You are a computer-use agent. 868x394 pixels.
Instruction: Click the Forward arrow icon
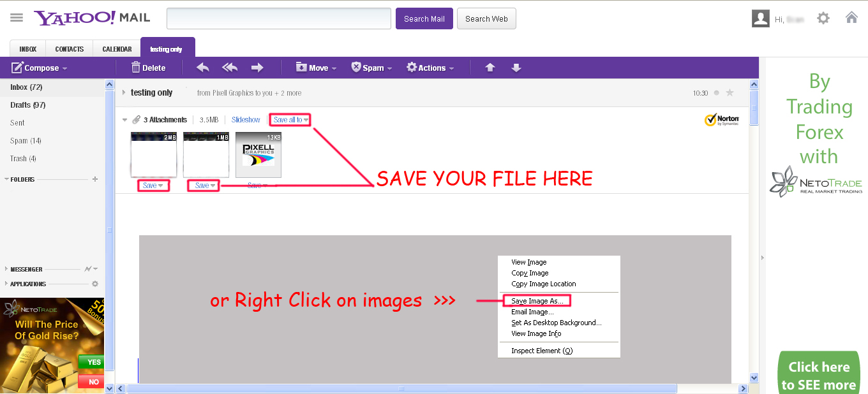click(257, 68)
